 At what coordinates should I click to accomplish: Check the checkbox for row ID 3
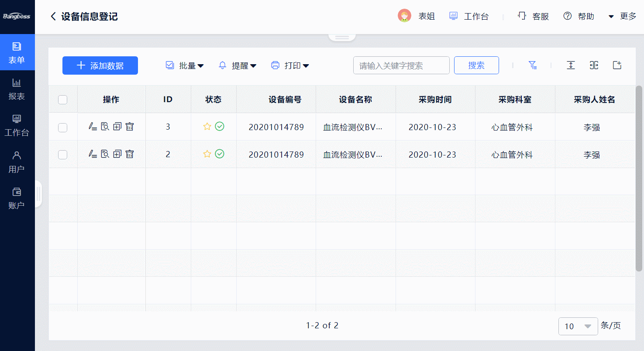click(63, 127)
